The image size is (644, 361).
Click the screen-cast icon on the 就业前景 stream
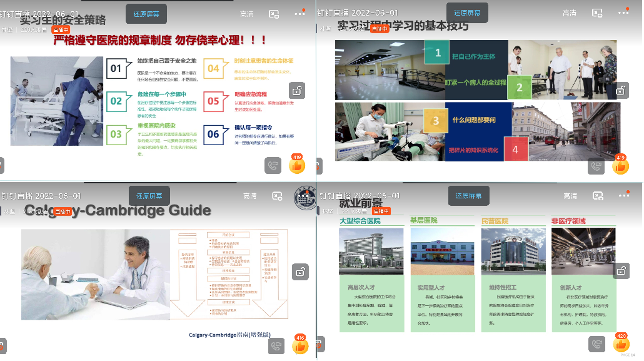(597, 196)
